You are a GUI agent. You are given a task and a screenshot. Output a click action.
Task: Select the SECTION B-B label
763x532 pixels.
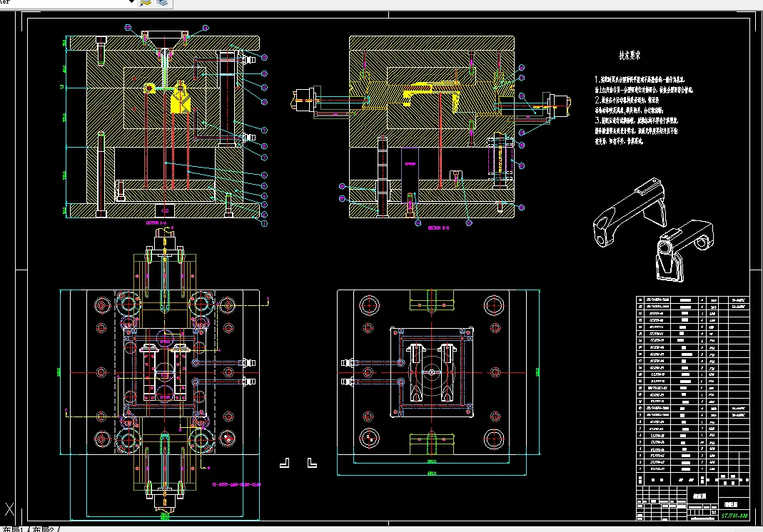coord(438,227)
